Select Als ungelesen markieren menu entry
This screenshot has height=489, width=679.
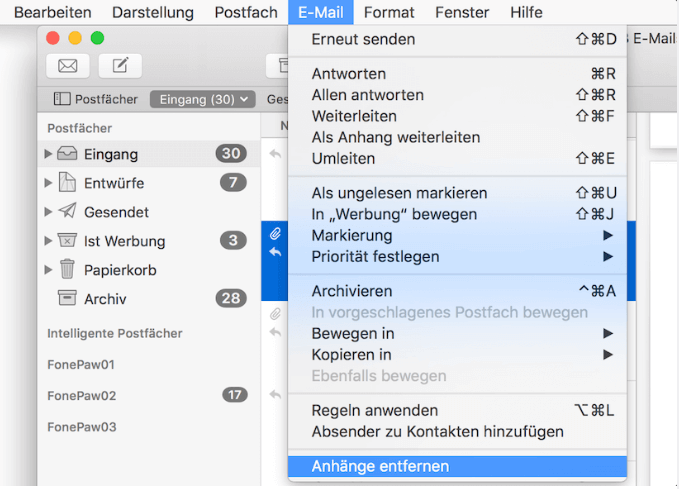399,193
